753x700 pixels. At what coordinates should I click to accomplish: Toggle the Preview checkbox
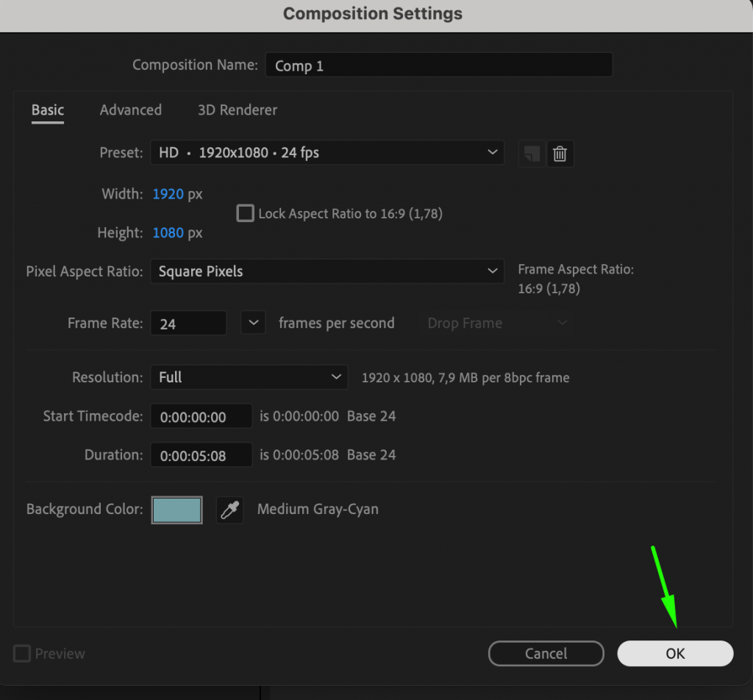pyautogui.click(x=23, y=654)
